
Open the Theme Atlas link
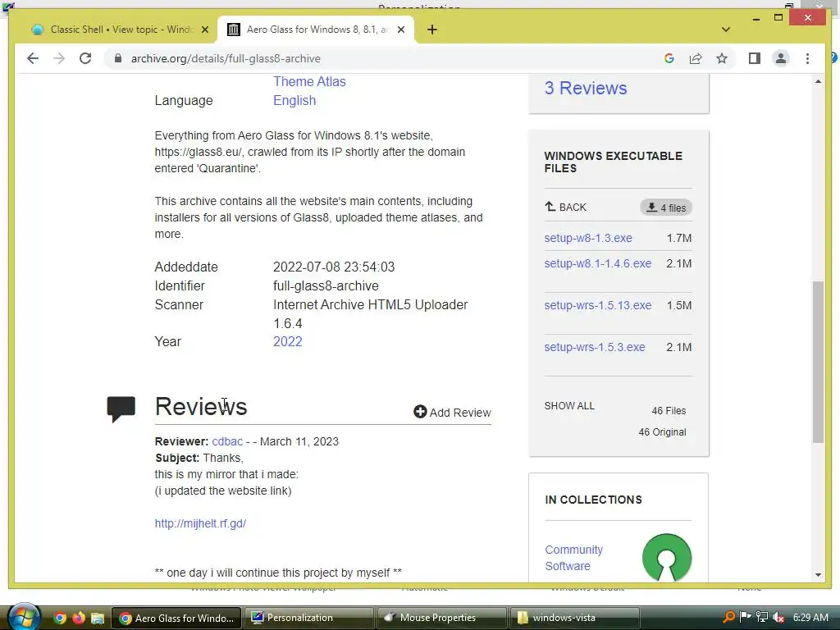(x=309, y=81)
